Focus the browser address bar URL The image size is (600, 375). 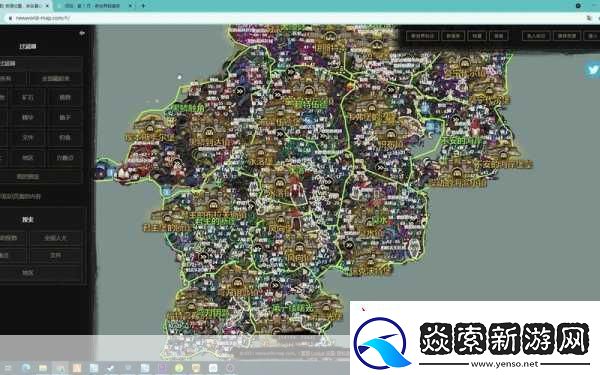click(42, 18)
